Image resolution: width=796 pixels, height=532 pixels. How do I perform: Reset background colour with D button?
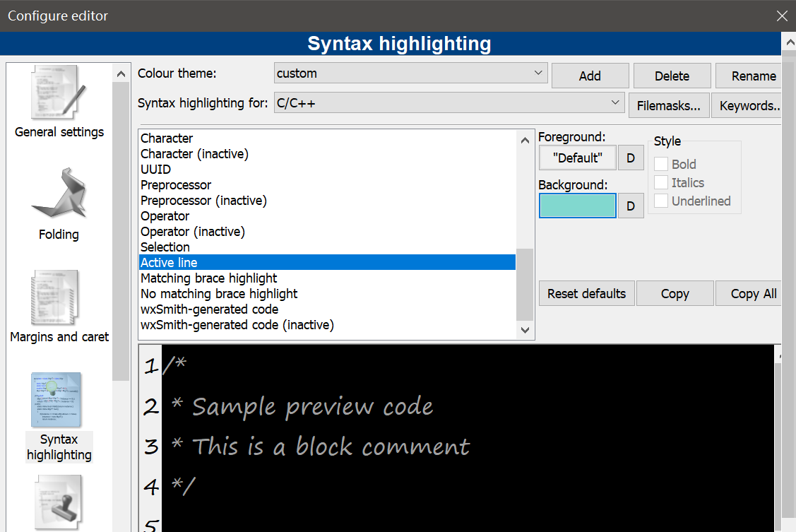click(x=631, y=206)
